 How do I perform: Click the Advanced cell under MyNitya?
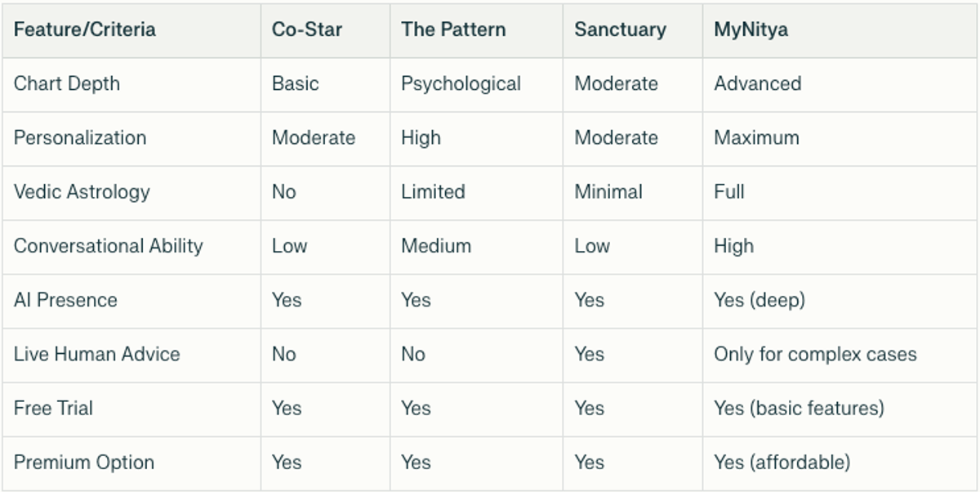758,84
